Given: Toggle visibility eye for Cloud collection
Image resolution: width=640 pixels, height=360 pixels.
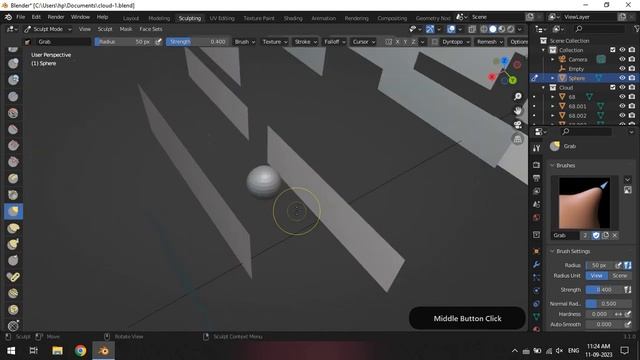Looking at the screenshot, I should coord(622,87).
